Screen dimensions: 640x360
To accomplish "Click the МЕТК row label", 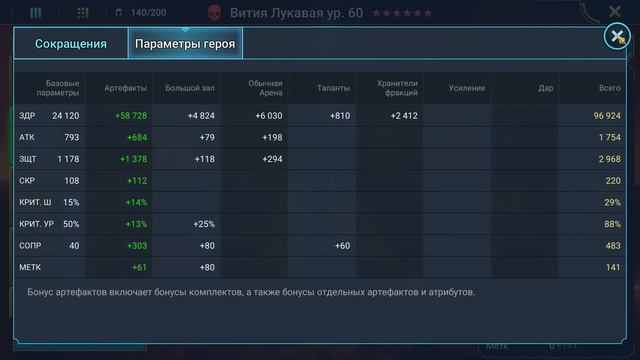I will 30,267.
